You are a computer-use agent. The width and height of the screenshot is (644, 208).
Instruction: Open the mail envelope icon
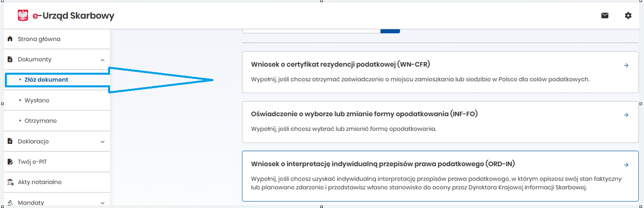(605, 15)
